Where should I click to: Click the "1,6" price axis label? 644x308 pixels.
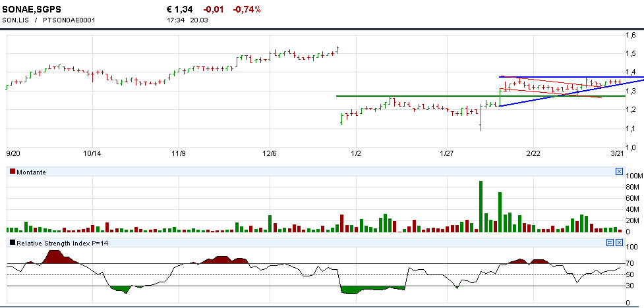(x=630, y=36)
